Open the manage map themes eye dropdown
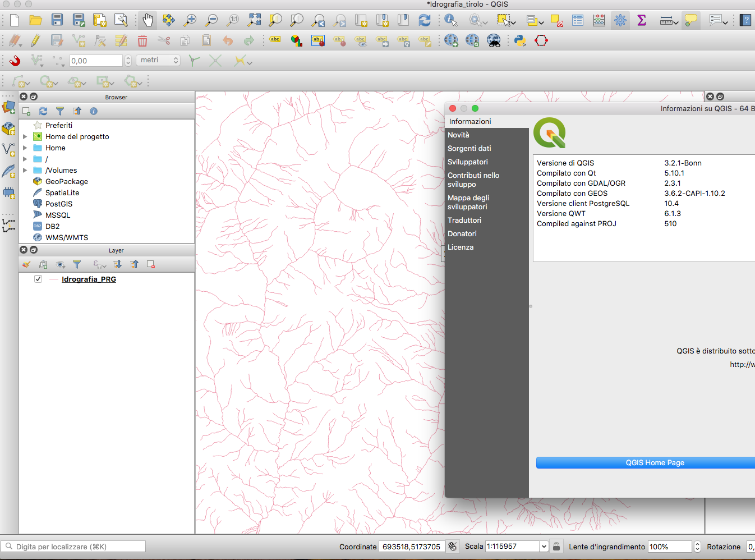This screenshot has height=560, width=755. [x=62, y=266]
